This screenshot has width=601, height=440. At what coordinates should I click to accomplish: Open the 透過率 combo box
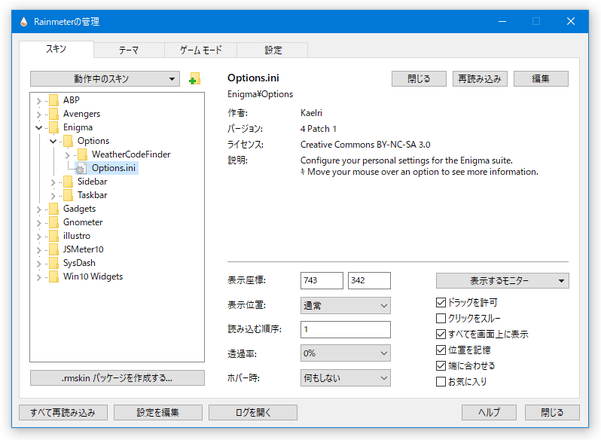[345, 353]
